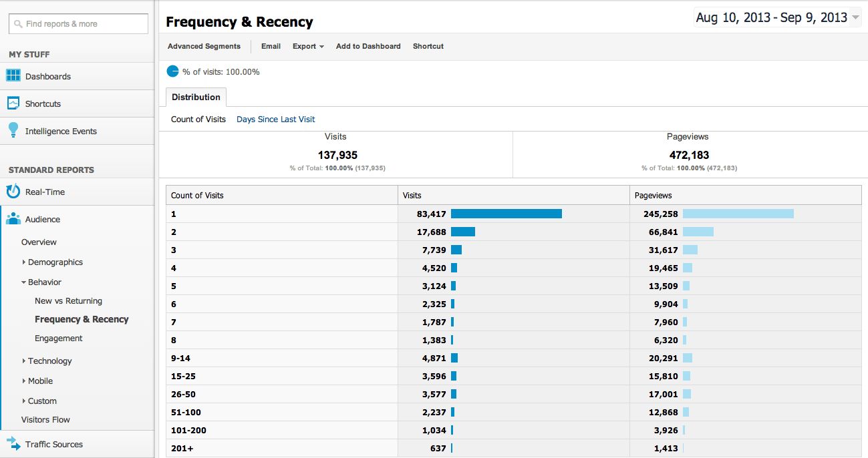The width and height of the screenshot is (868, 458).
Task: Open New vs Returning report
Action: tap(68, 301)
